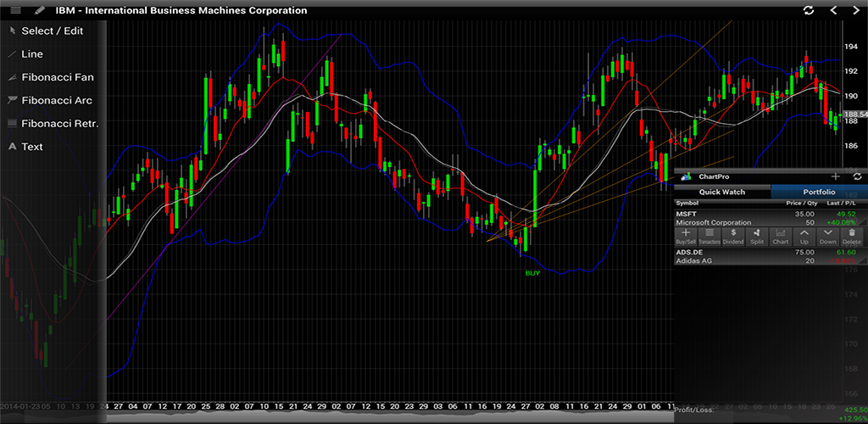Click the Dividend dollar icon for MSFT
This screenshot has height=424, width=868.
pos(733,236)
